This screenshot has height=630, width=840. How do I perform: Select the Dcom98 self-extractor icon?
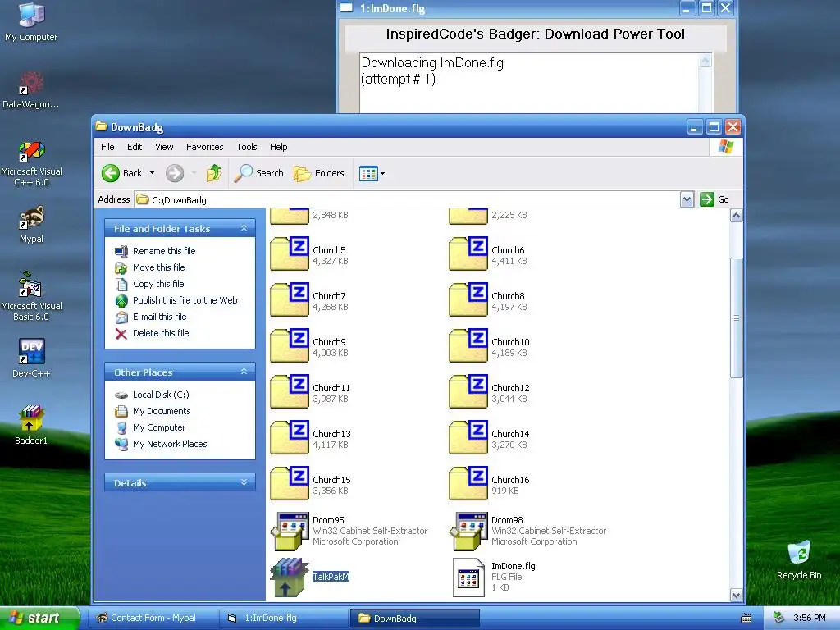point(468,531)
